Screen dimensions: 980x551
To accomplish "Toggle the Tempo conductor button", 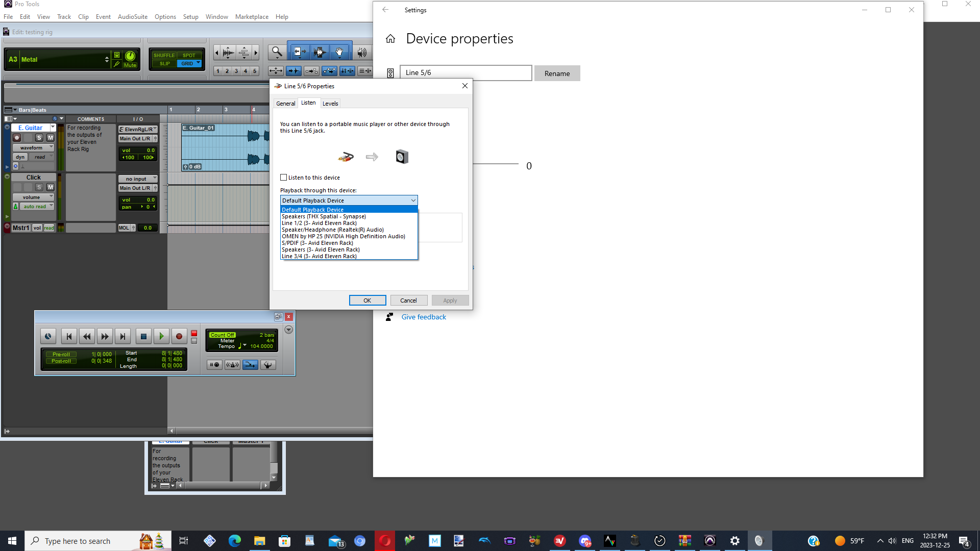I will [268, 365].
